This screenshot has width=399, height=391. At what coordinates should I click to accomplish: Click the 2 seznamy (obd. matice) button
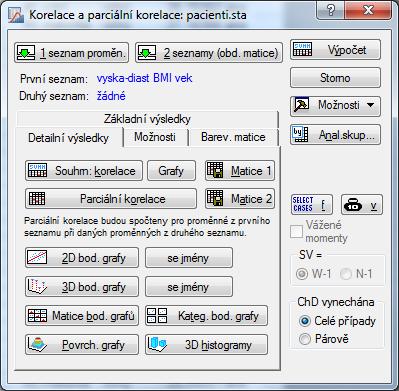point(209,52)
